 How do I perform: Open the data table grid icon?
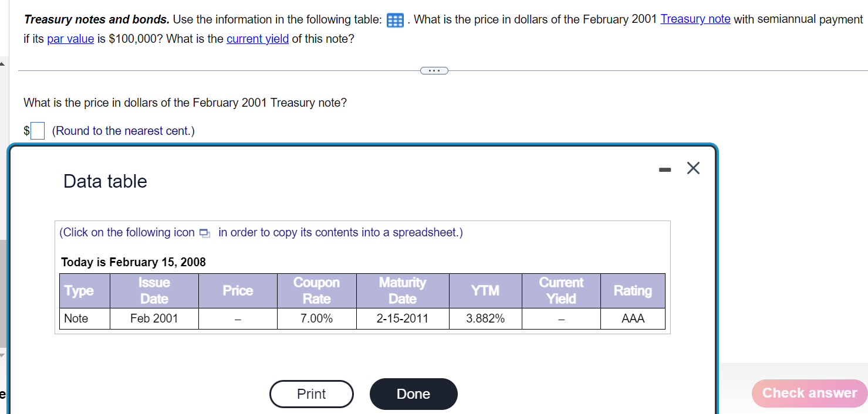pyautogui.click(x=395, y=21)
